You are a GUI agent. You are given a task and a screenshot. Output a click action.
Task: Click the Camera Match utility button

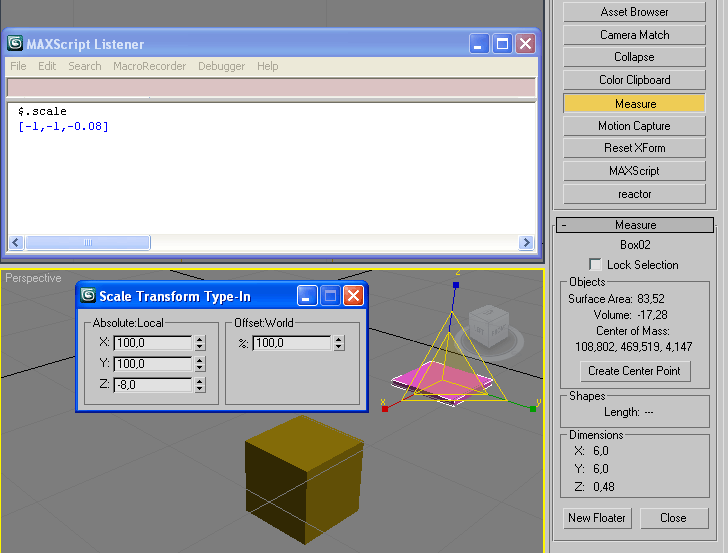pyautogui.click(x=634, y=35)
